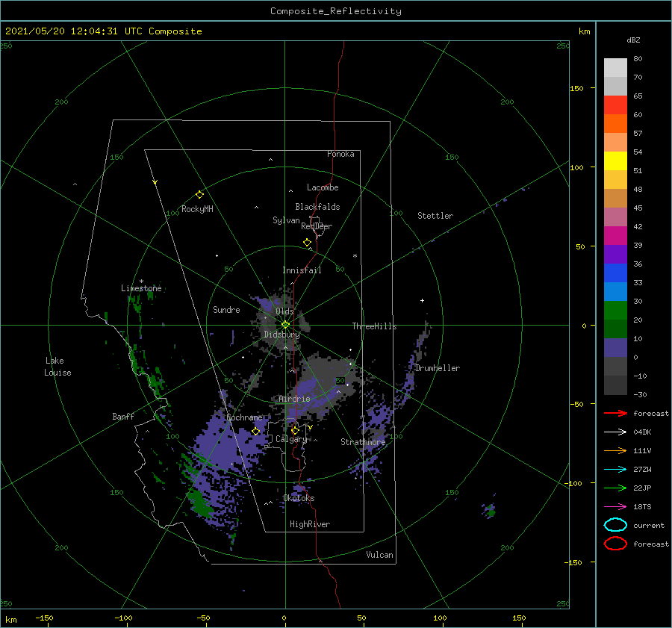This screenshot has height=628, width=672.
Task: Click the yellow diamond marker near RockyMH
Action: [199, 195]
